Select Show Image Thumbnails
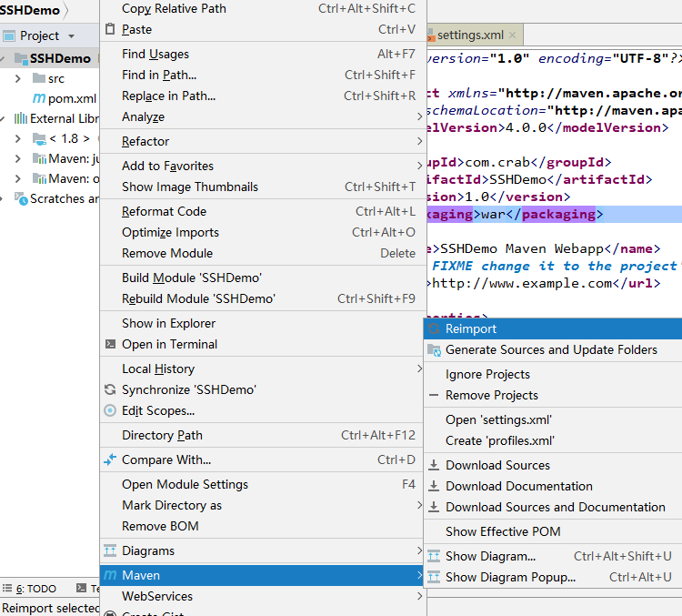Screen dimensions: 682x616 pos(261,187)
